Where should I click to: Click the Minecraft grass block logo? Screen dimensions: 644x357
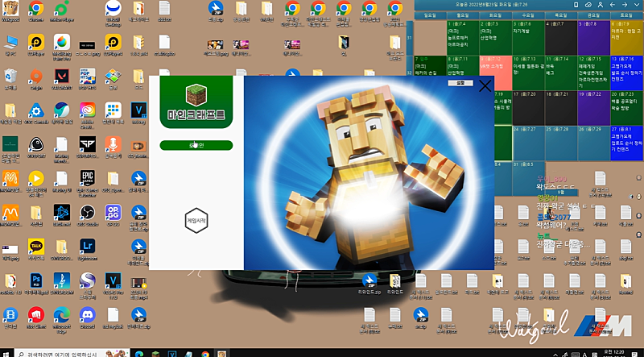click(196, 94)
